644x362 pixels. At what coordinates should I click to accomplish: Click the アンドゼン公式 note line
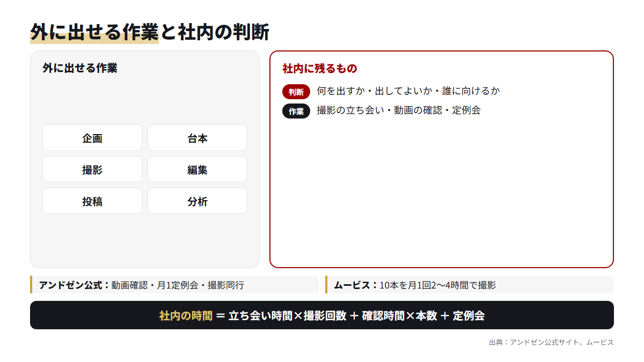point(174,285)
